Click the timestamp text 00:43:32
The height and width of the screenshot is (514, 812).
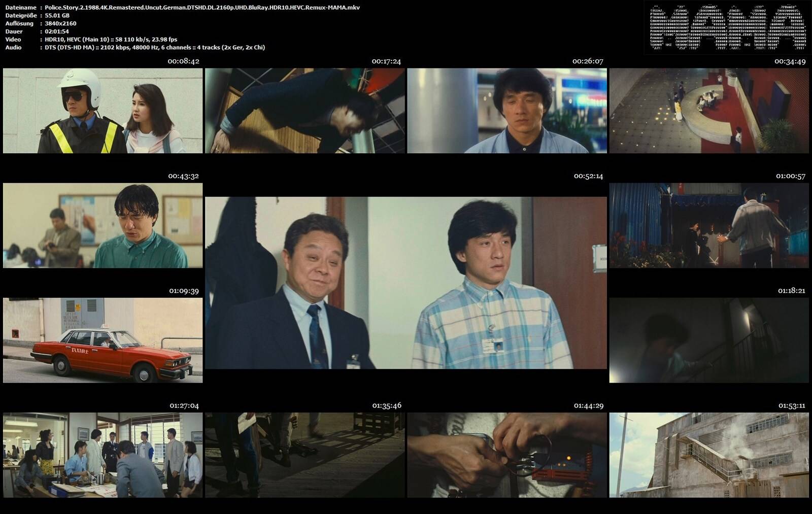click(183, 176)
